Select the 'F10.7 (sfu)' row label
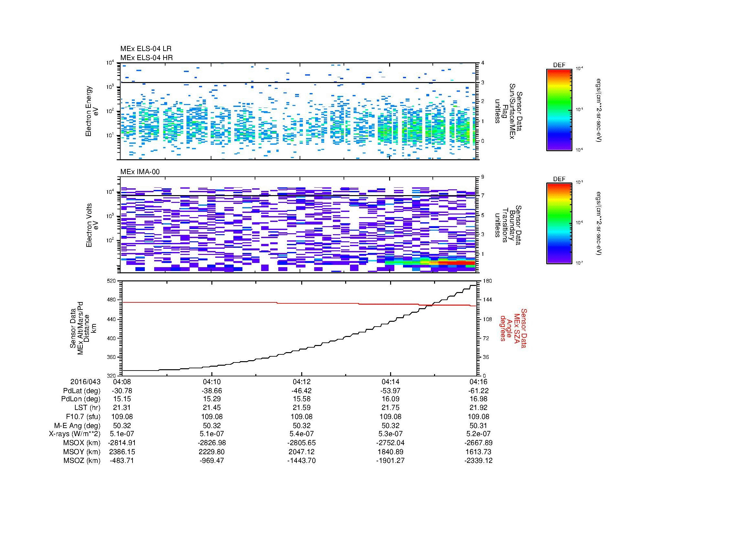Image resolution: width=756 pixels, height=534 pixels. (83, 416)
